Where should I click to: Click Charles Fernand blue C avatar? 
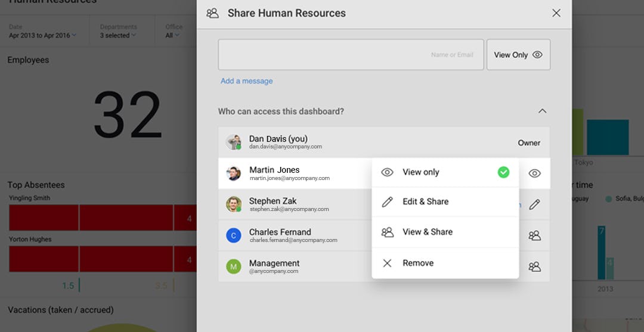(x=233, y=235)
